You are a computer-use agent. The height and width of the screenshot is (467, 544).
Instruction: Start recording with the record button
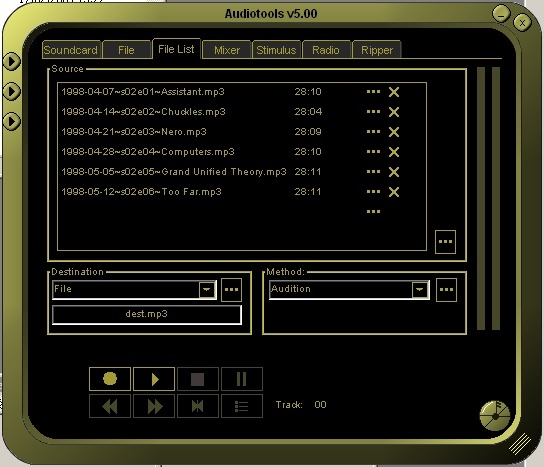(110, 379)
